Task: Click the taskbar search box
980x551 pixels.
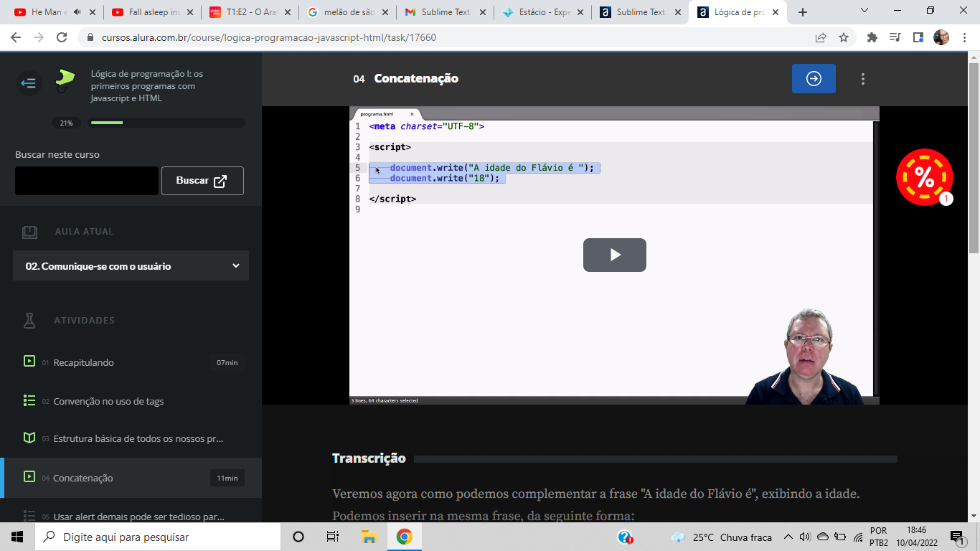Action: click(158, 537)
